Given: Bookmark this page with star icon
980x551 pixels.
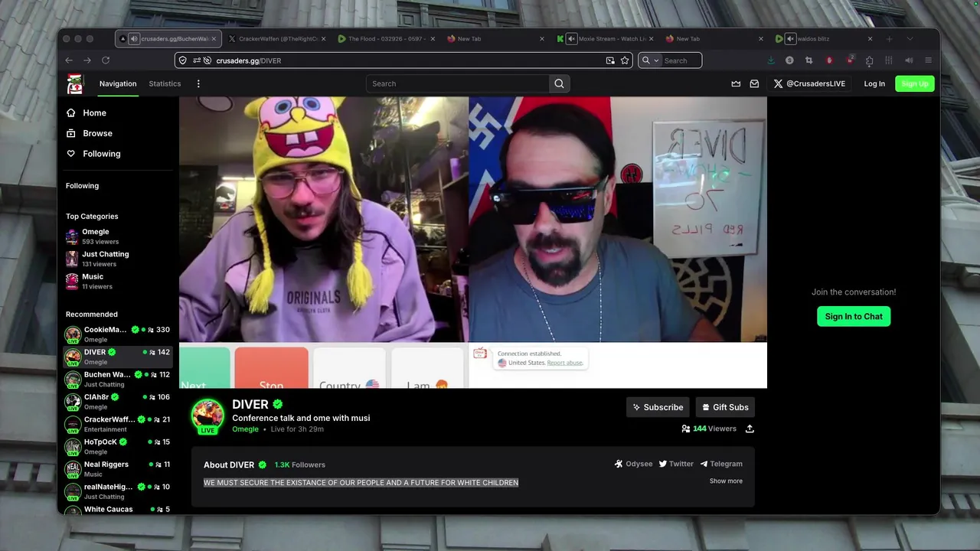Looking at the screenshot, I should pos(625,60).
